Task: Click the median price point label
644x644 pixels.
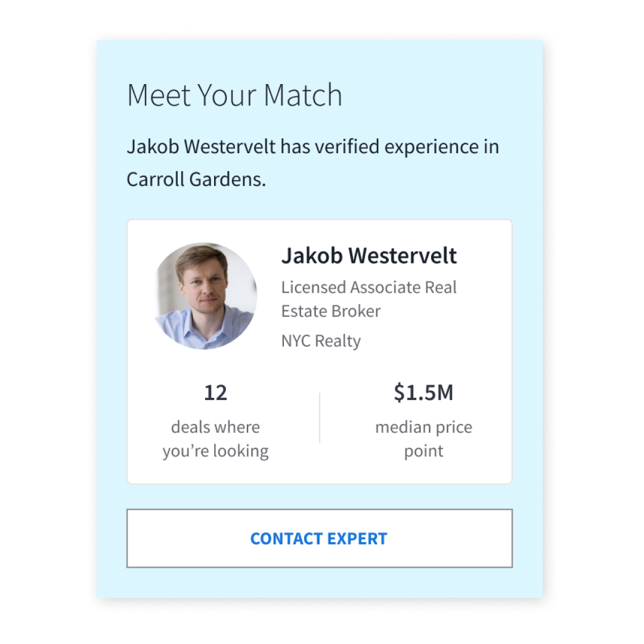Action: point(423,439)
